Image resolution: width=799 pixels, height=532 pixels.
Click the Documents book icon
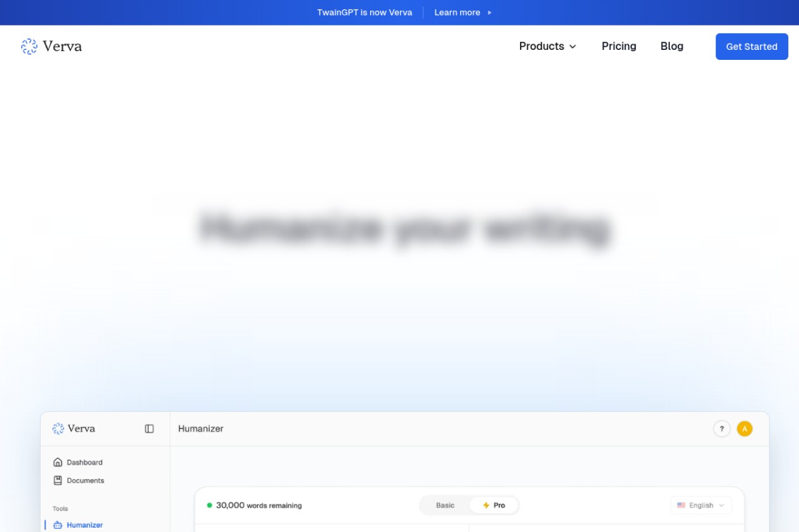click(x=58, y=480)
